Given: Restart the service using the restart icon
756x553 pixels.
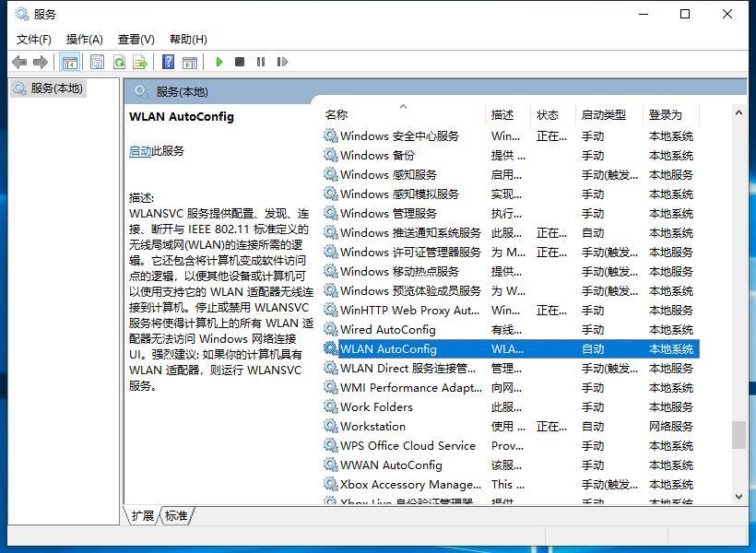Looking at the screenshot, I should (x=282, y=62).
